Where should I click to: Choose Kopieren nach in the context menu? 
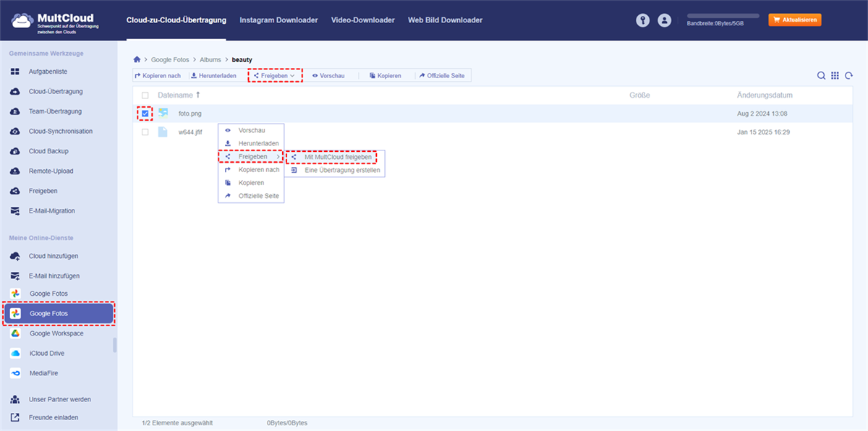click(x=251, y=169)
